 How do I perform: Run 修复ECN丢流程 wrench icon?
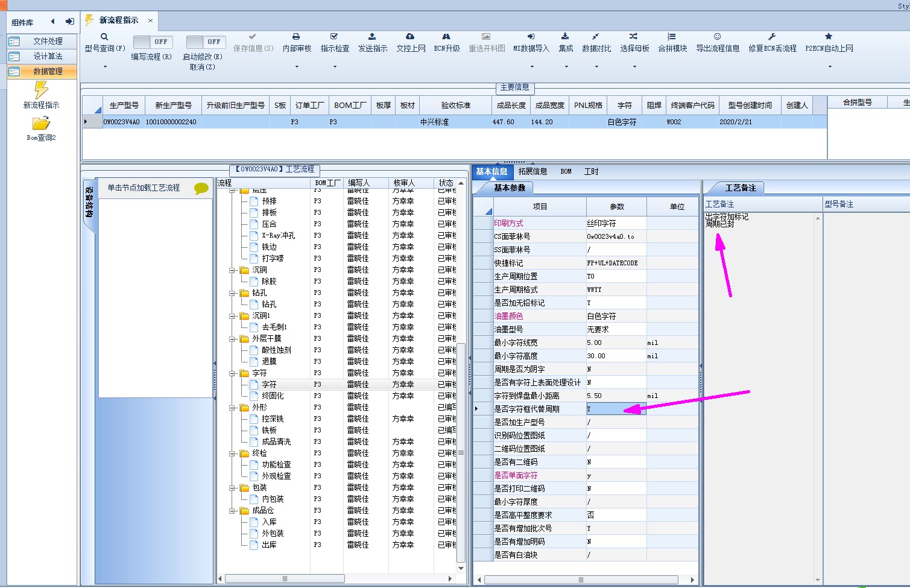click(772, 36)
